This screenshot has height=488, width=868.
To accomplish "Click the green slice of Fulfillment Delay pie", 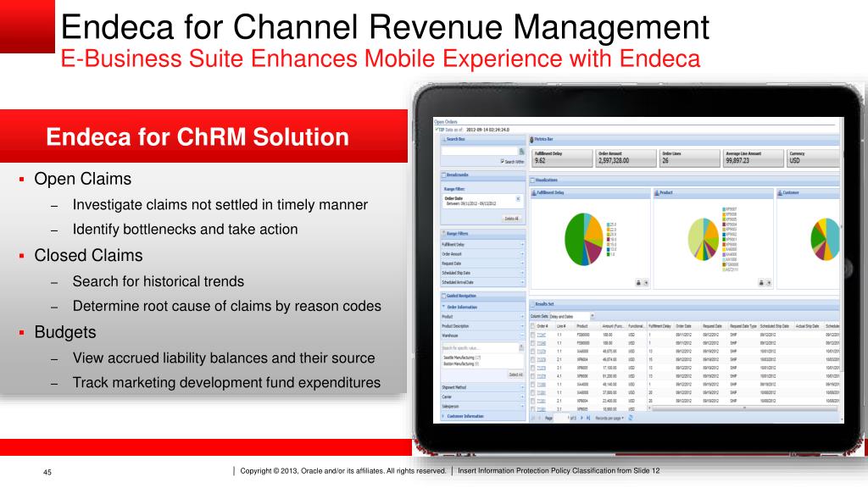I will point(574,241).
